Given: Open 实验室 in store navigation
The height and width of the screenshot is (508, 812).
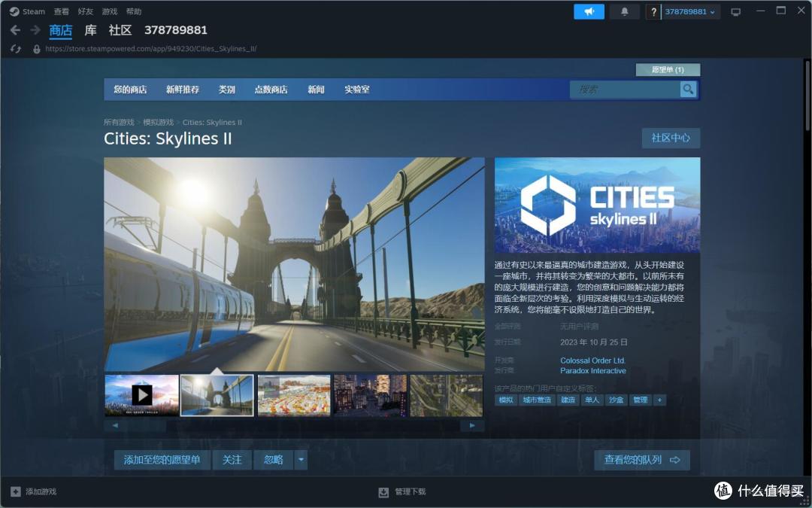Looking at the screenshot, I should pyautogui.click(x=357, y=89).
